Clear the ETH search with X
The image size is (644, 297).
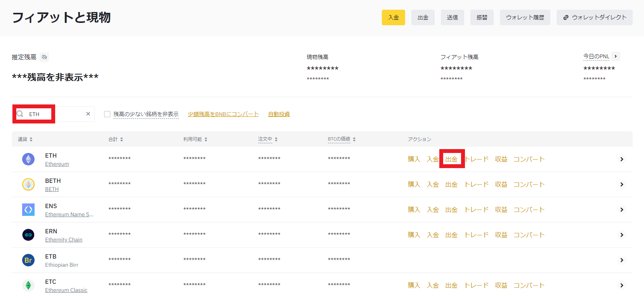[x=88, y=114]
